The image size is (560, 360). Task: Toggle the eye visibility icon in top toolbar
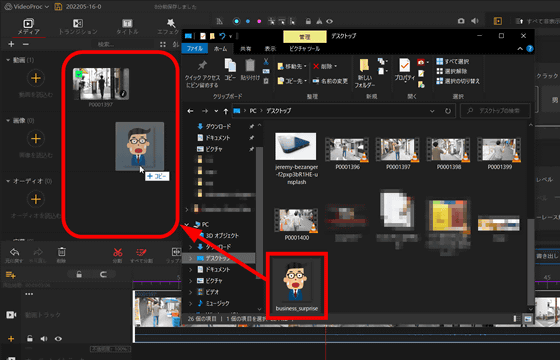(x=329, y=21)
